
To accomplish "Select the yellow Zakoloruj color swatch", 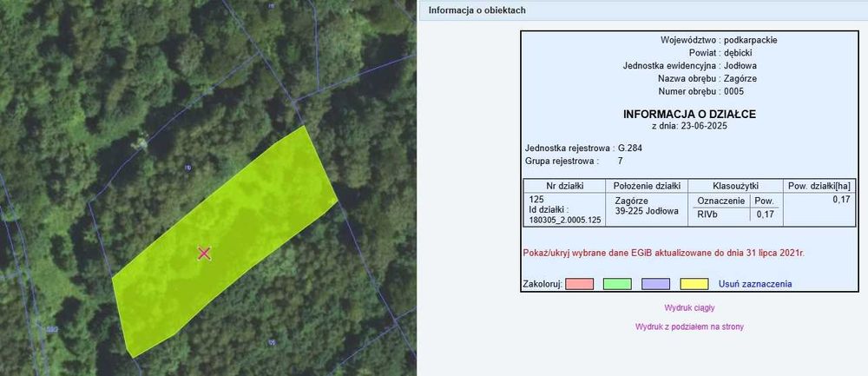I will tap(694, 284).
